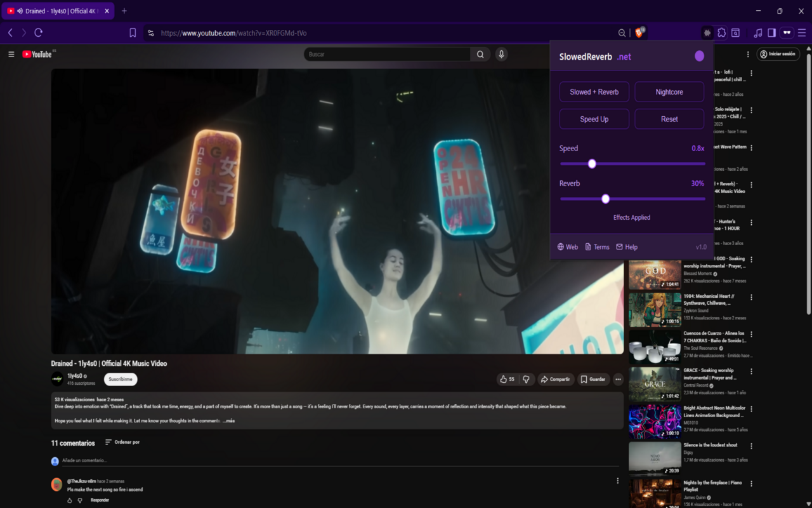This screenshot has width=812, height=508.
Task: Start voice search with microphone
Action: 501,54
